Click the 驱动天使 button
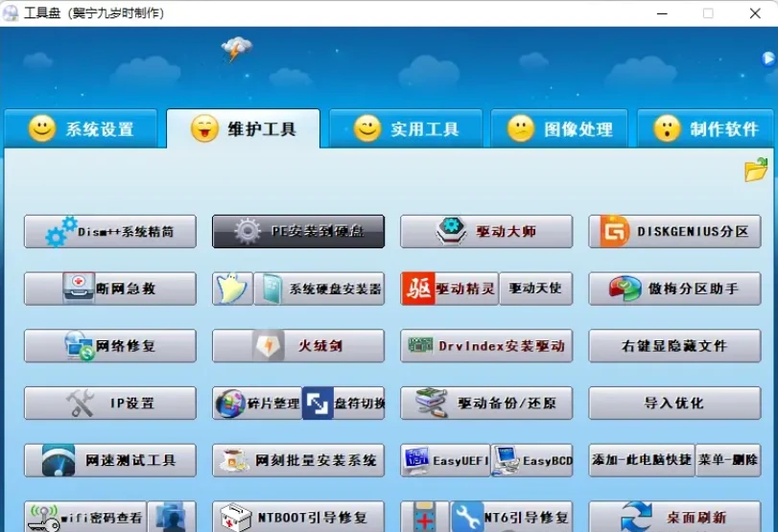Viewport: 778px width, 532px height. pos(536,289)
